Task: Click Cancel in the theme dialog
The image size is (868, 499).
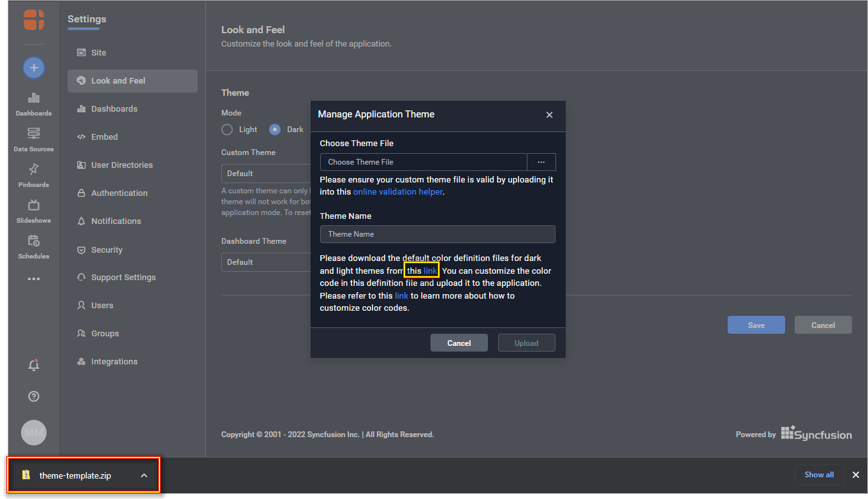Action: click(x=459, y=343)
